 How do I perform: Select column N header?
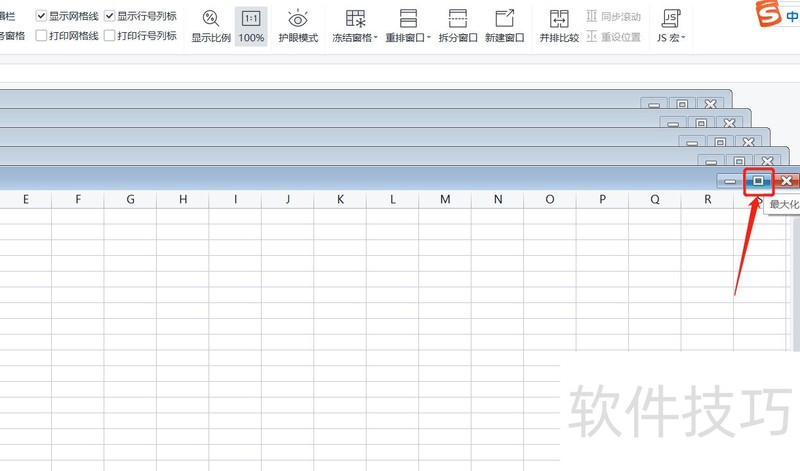coord(498,200)
